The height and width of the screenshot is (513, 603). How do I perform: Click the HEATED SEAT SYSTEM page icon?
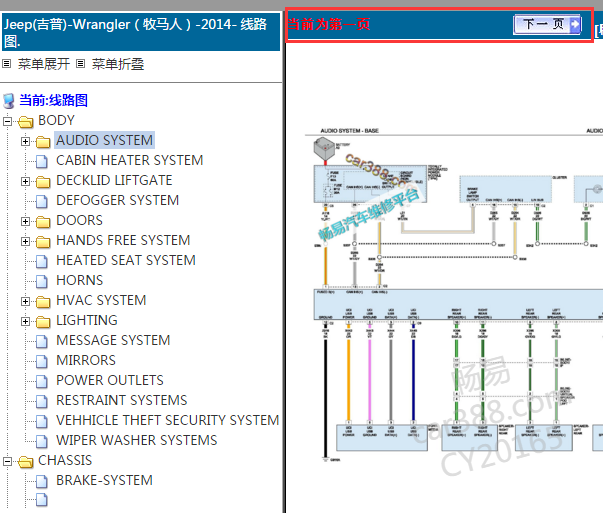click(x=42, y=262)
